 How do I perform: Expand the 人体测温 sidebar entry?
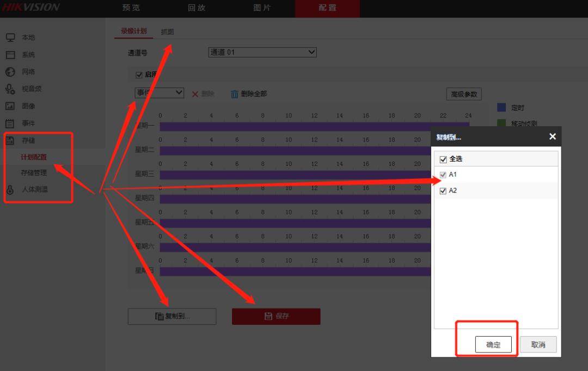click(34, 190)
